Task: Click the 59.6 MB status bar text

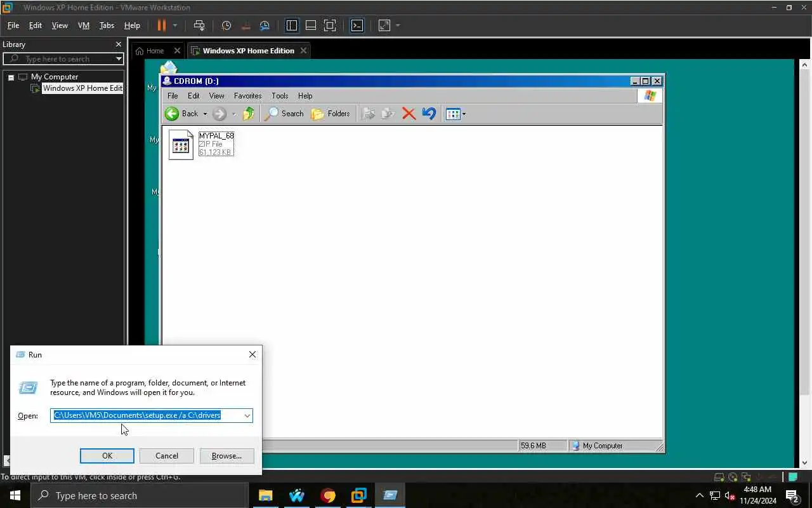Action: click(533, 446)
